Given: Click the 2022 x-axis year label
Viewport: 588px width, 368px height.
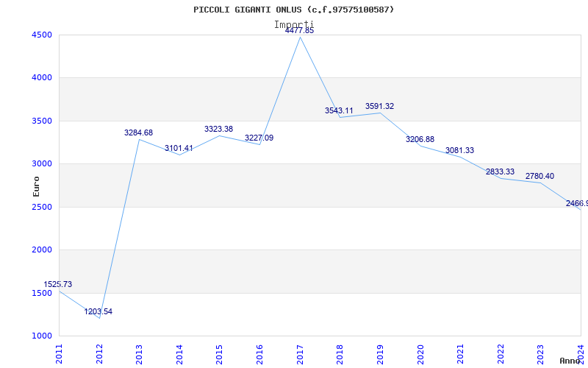Looking at the screenshot, I should [501, 354].
